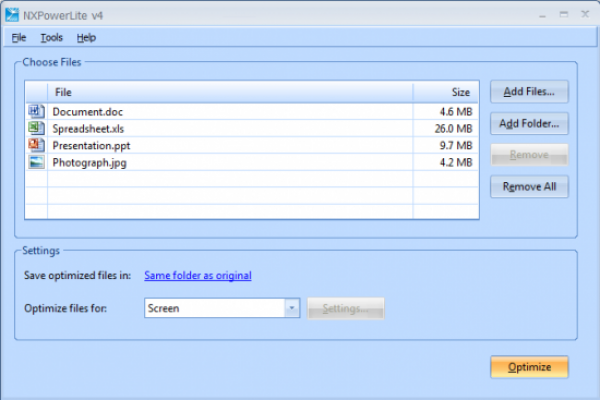Sort by the Size column header
600x400 pixels.
(x=446, y=92)
